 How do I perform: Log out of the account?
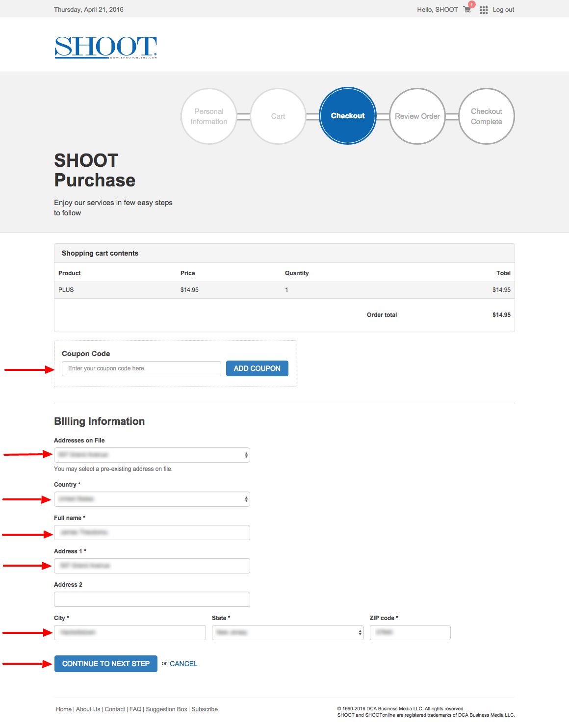click(503, 9)
